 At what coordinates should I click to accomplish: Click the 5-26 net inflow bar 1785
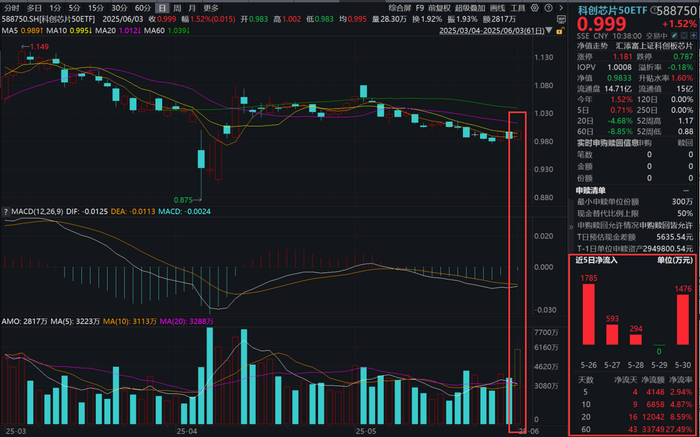[588, 314]
